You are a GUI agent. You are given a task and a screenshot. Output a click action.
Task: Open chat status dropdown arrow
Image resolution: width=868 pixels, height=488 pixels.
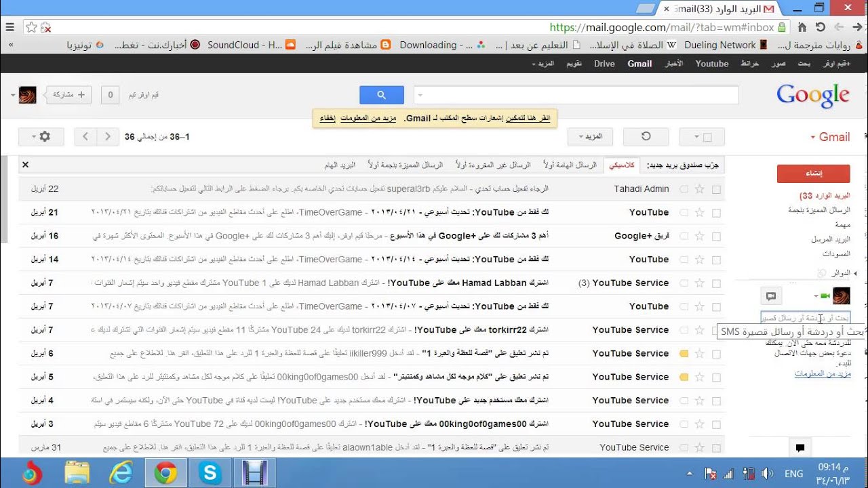click(x=816, y=296)
